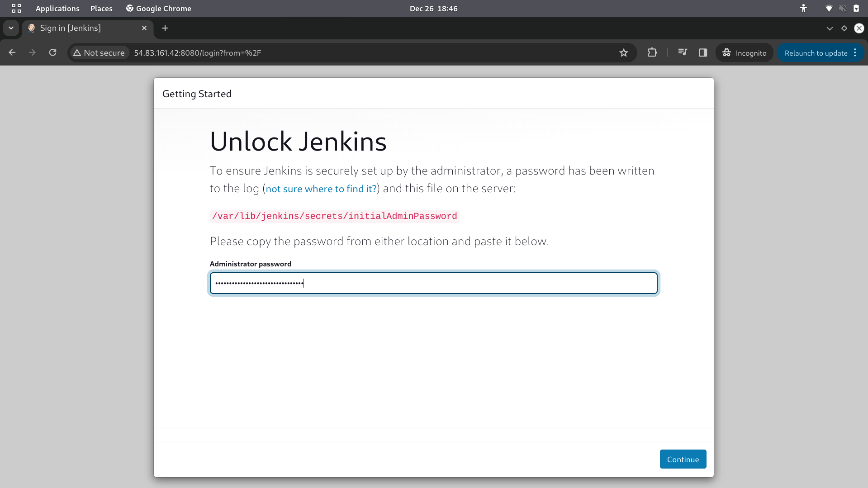Click Relaunch to update button
This screenshot has height=488, width=868.
[816, 53]
